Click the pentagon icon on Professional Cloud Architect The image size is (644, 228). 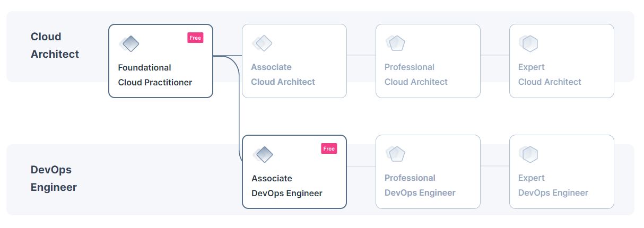tap(396, 43)
